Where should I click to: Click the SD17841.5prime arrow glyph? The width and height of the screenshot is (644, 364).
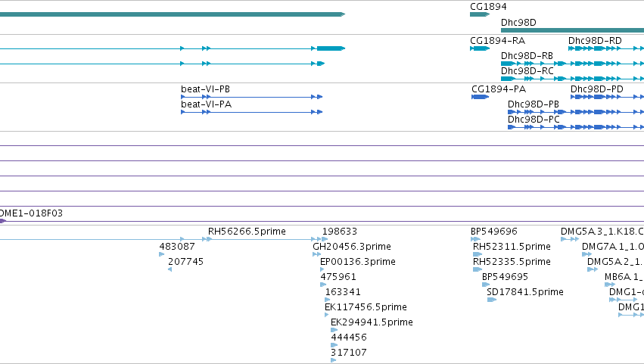click(x=492, y=300)
